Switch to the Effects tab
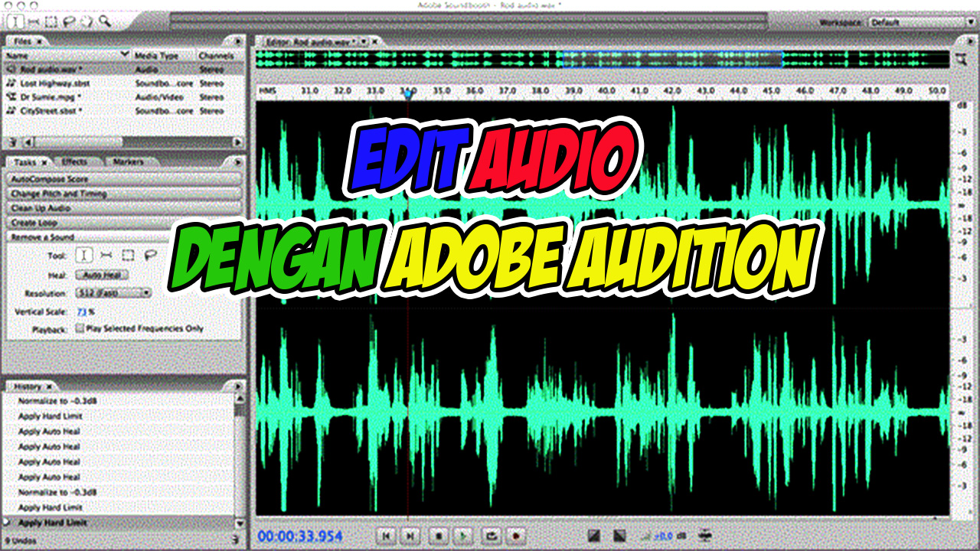Viewport: 980px width, 551px height. point(74,162)
